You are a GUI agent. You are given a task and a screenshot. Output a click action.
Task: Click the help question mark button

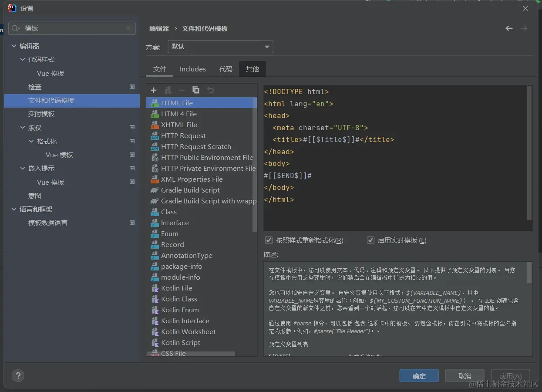18,375
